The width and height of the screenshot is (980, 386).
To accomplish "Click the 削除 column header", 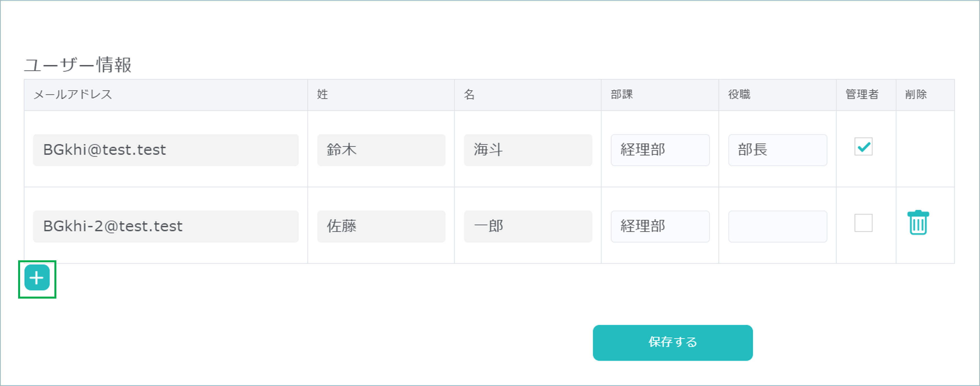I will (x=916, y=94).
